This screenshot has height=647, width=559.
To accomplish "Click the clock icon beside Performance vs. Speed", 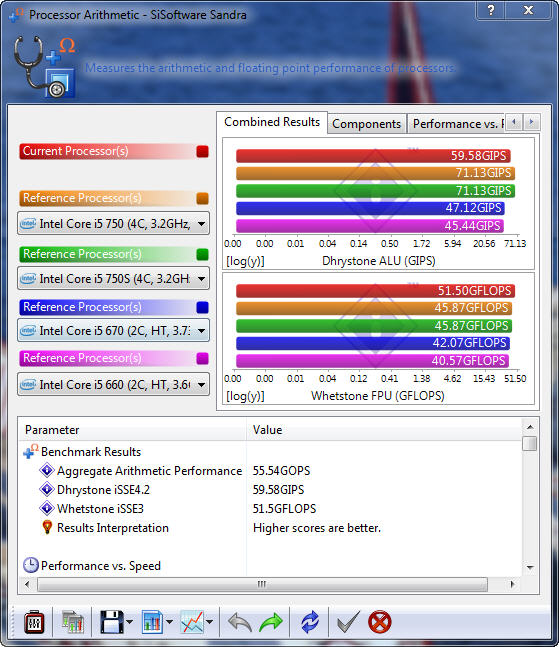I will [x=31, y=565].
